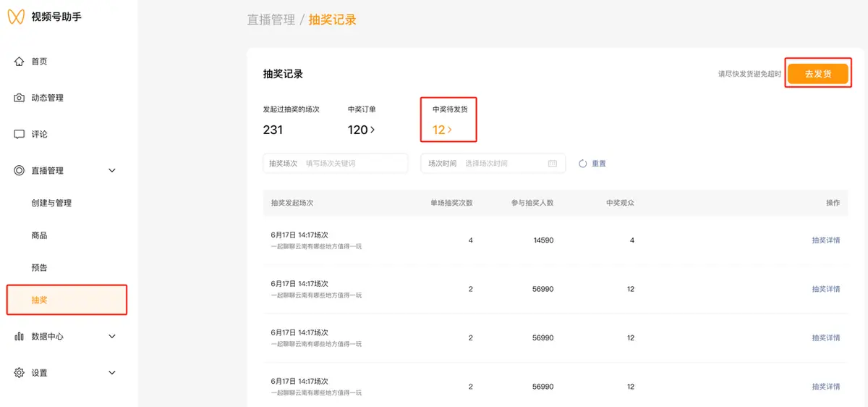Click calendar icon in 场次时间 field
Viewport: 868px width, 407px height.
click(553, 164)
